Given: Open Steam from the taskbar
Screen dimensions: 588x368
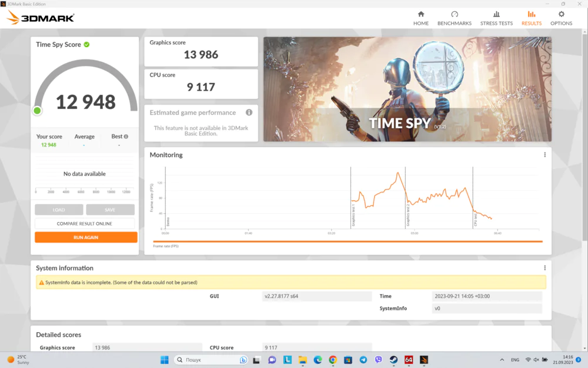Looking at the screenshot, I should coord(393,360).
